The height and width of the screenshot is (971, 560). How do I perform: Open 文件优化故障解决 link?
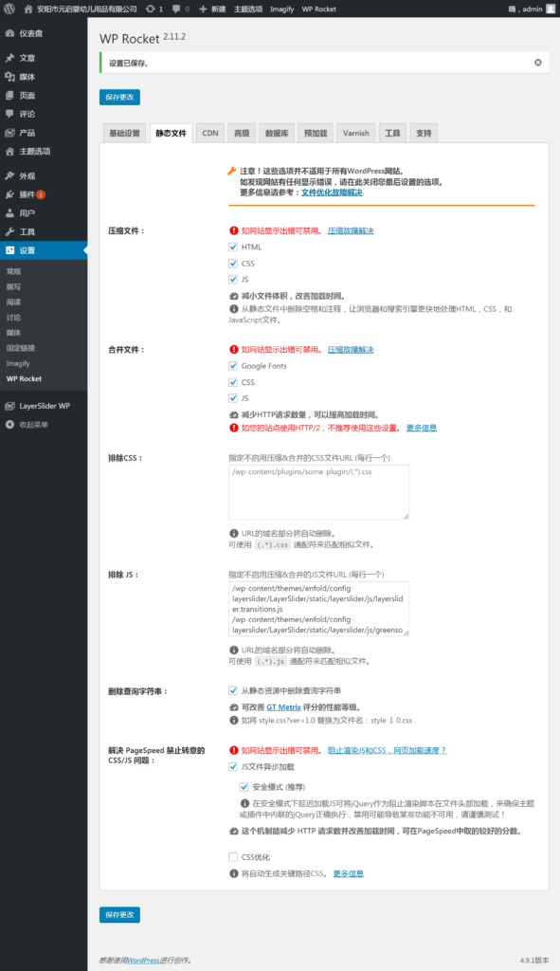click(332, 192)
